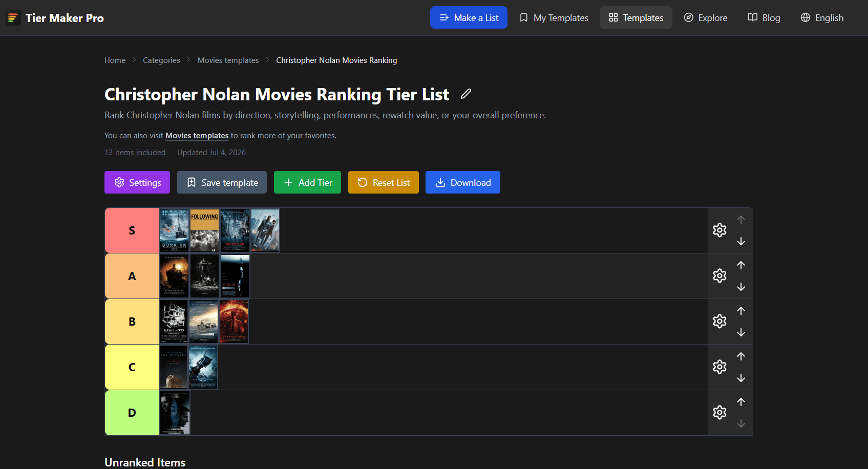Viewport: 868px width, 469px height.
Task: Add a new tier
Action: 307,182
